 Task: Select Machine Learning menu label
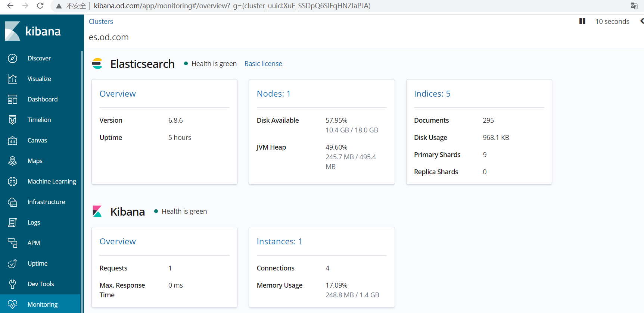(52, 181)
